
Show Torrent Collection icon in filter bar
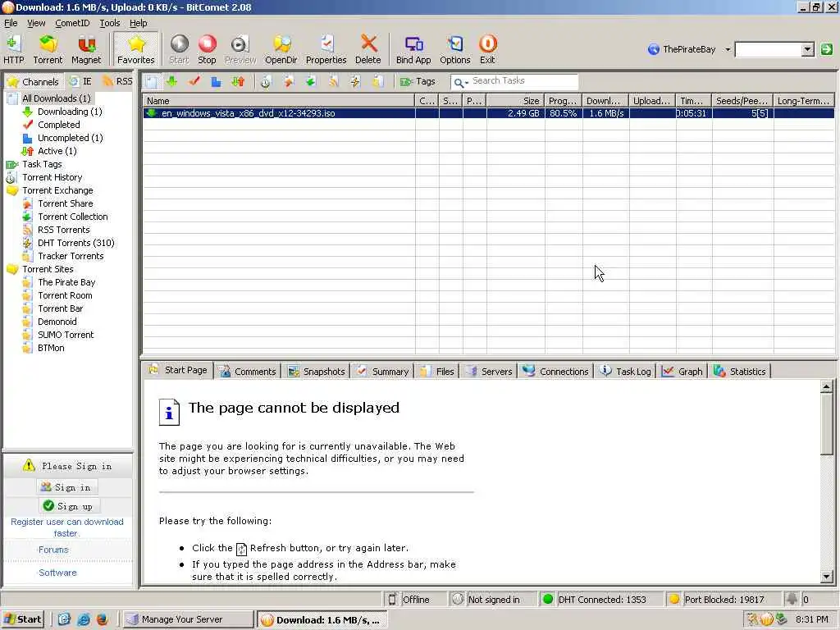click(x=311, y=81)
